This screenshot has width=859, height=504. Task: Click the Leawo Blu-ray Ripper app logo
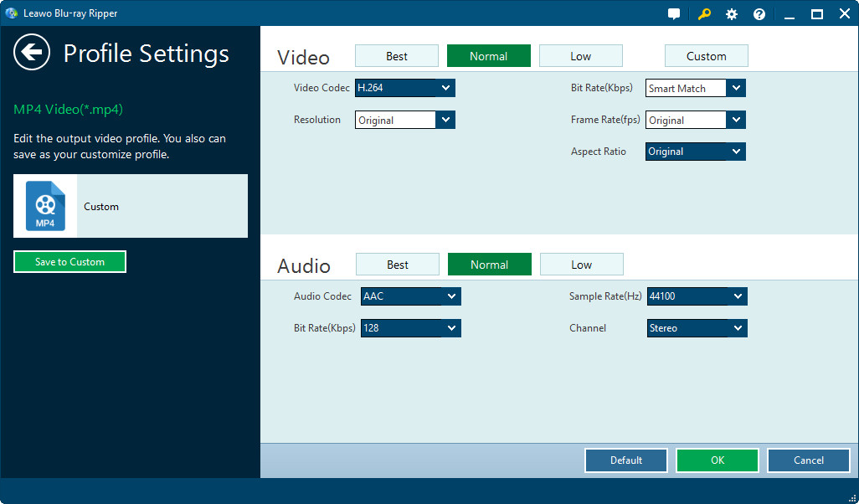tap(11, 13)
